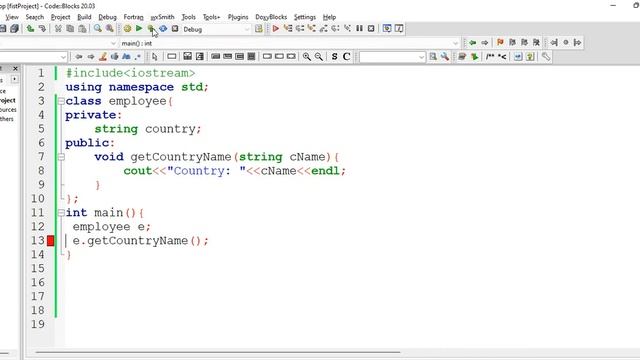Toggle the breakpoint on line 13

point(51,241)
